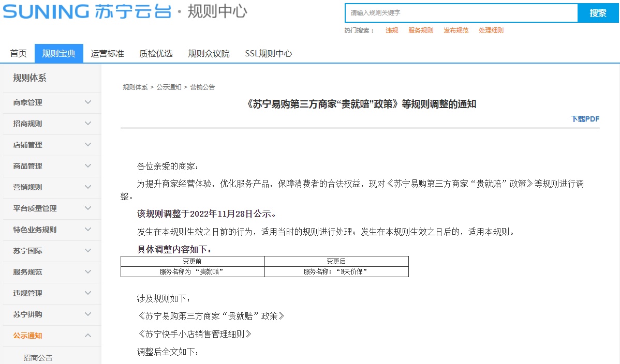
Task: Open 营销规则 in the sidebar
Action: 27,187
